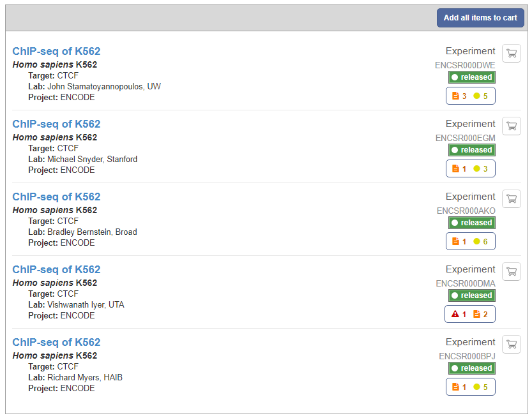Image resolution: width=532 pixels, height=418 pixels.
Task: Click cart icon for ENCSR000AKO experiment
Action: coord(512,199)
